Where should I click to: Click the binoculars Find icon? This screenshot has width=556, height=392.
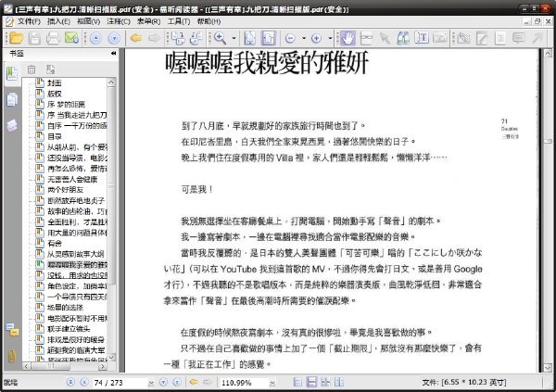pyautogui.click(x=403, y=38)
